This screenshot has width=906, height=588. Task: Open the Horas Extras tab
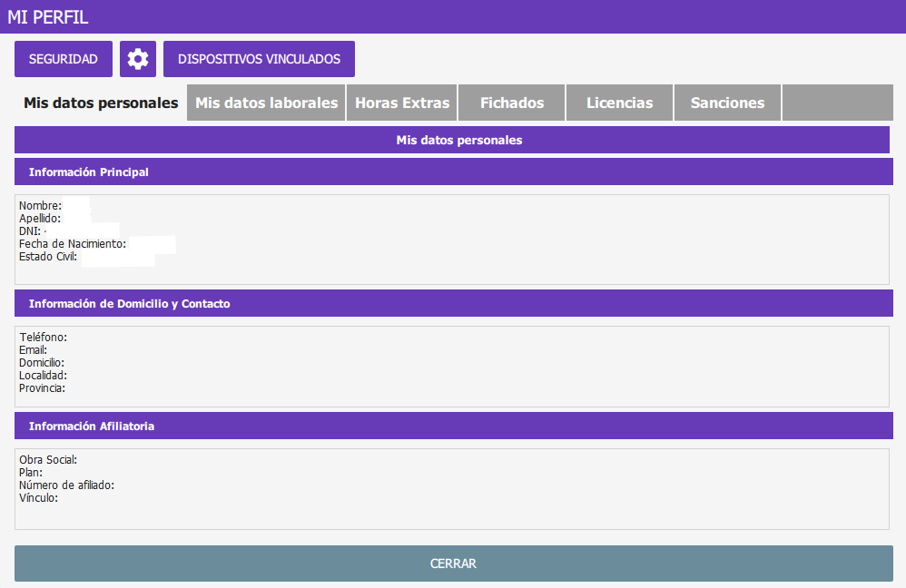pos(401,103)
